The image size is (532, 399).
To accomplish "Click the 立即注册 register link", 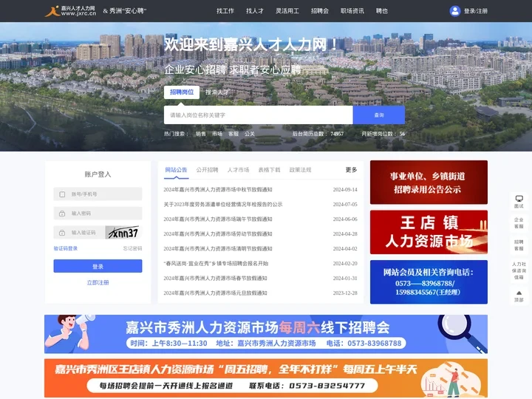I will point(98,282).
